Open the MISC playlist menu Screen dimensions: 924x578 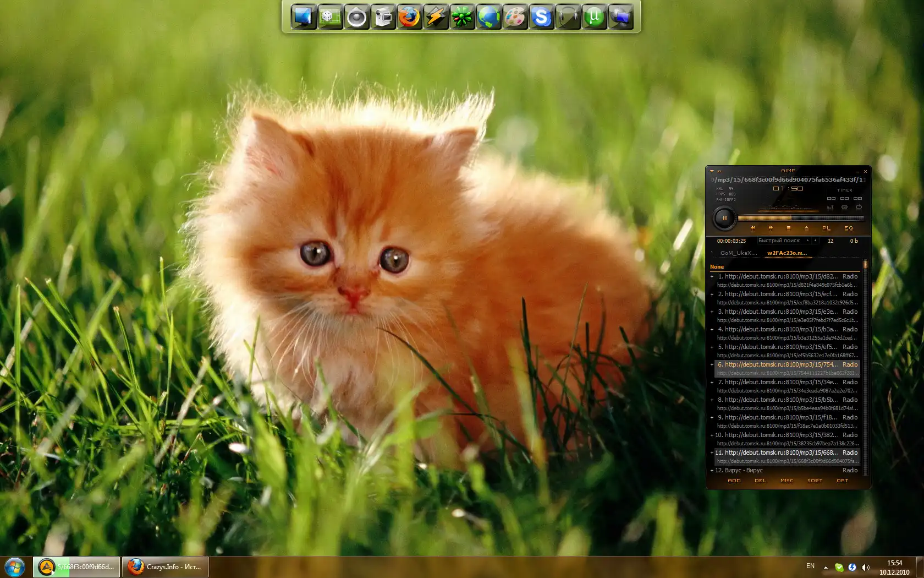click(x=787, y=481)
